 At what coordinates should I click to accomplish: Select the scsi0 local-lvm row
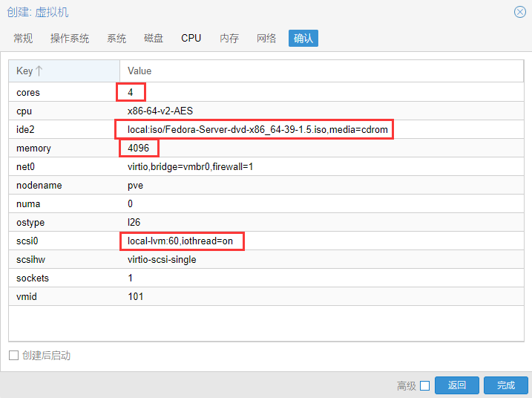coord(181,241)
